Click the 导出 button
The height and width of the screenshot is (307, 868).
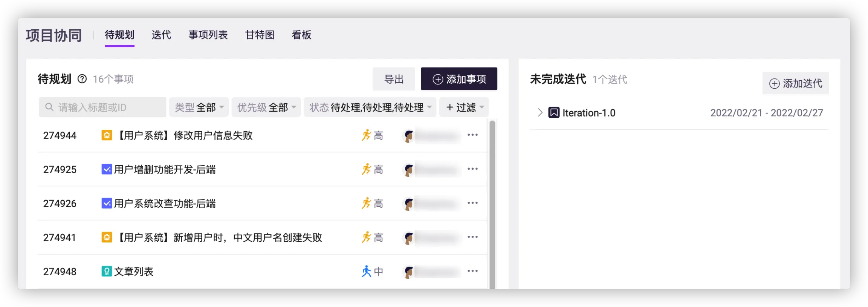click(x=394, y=79)
